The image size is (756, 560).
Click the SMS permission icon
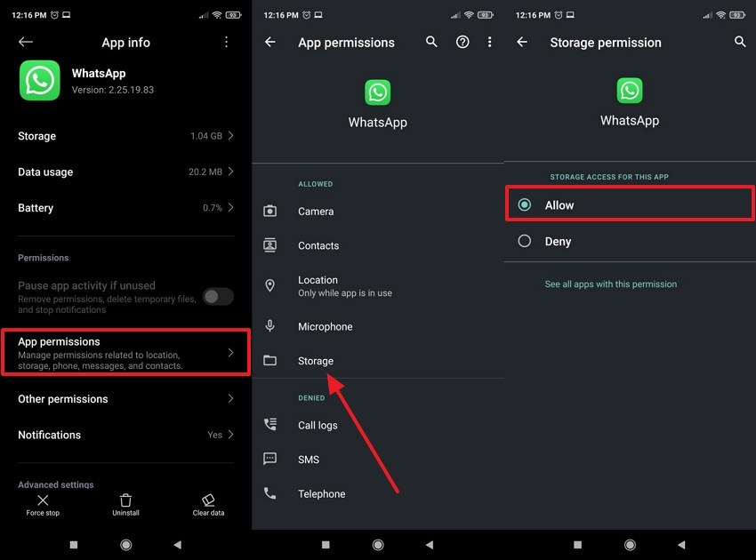pos(270,460)
